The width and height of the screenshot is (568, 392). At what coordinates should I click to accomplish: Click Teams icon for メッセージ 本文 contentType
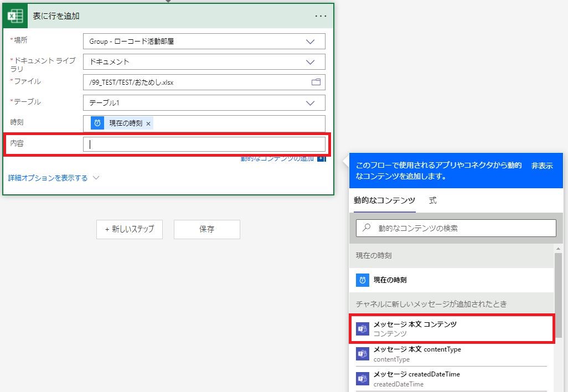pyautogui.click(x=362, y=354)
